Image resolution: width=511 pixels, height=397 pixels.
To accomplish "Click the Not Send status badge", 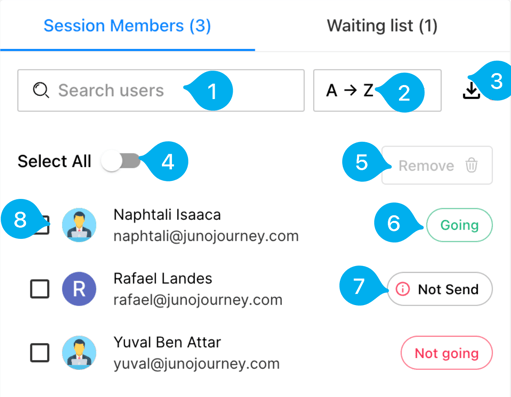I will [x=440, y=289].
